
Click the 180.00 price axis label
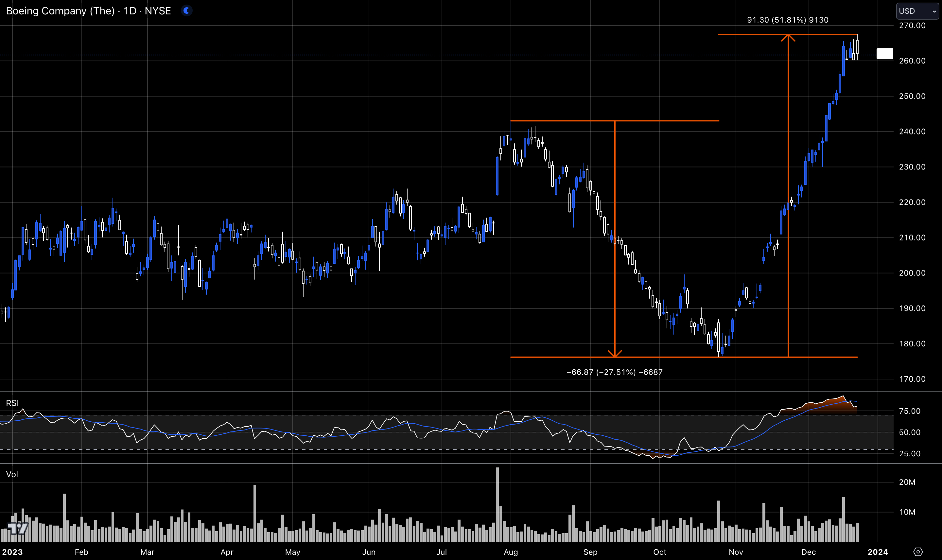[912, 344]
